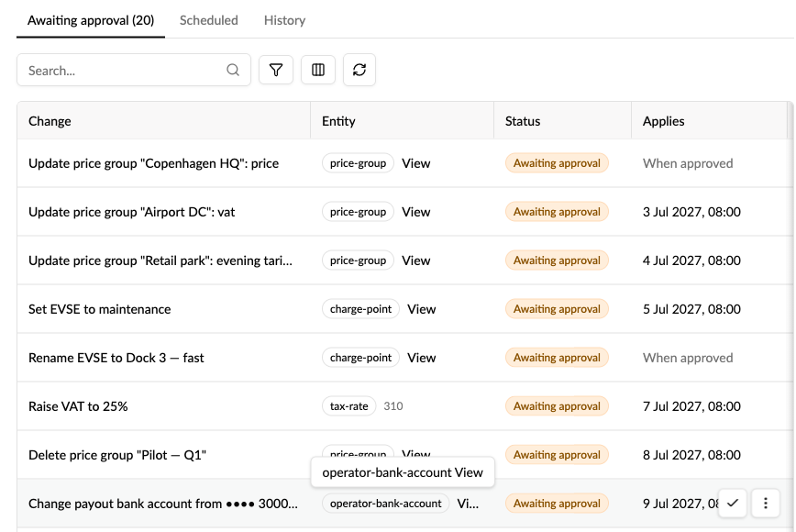Click the tax-rate entity tag

click(x=348, y=406)
